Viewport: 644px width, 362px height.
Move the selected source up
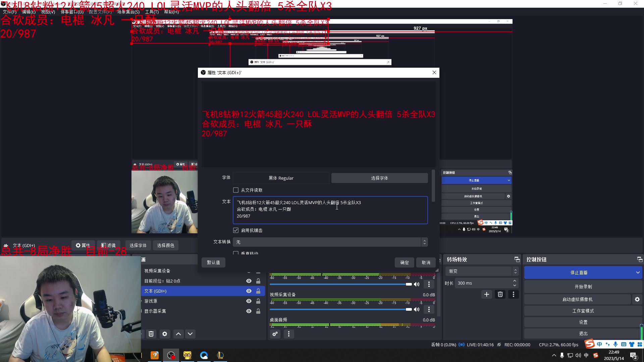[178, 334]
